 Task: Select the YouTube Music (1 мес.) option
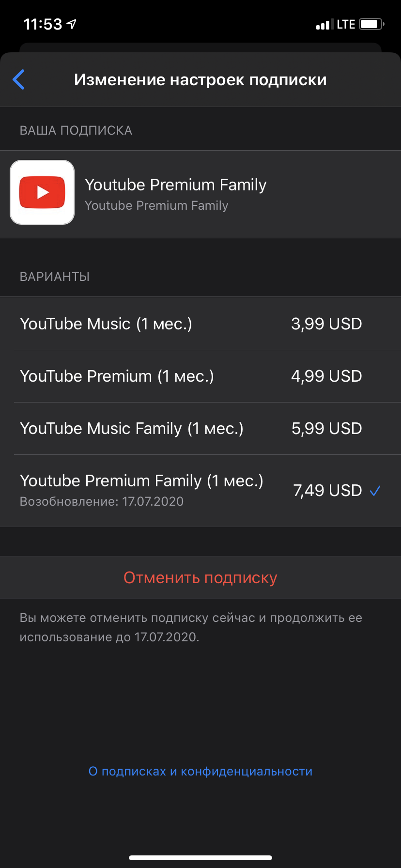click(x=106, y=324)
